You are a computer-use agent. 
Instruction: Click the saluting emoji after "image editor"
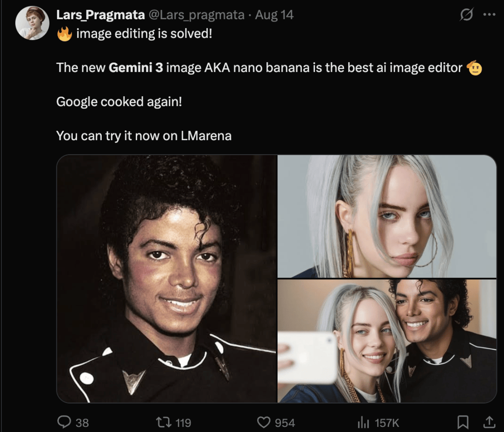[474, 68]
